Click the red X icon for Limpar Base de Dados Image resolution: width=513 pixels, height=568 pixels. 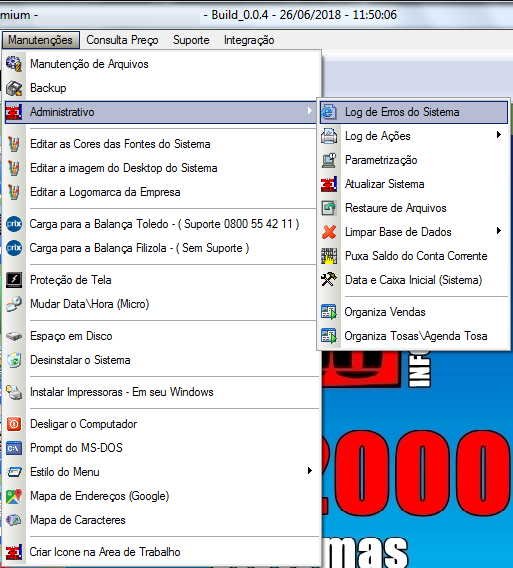(329, 232)
